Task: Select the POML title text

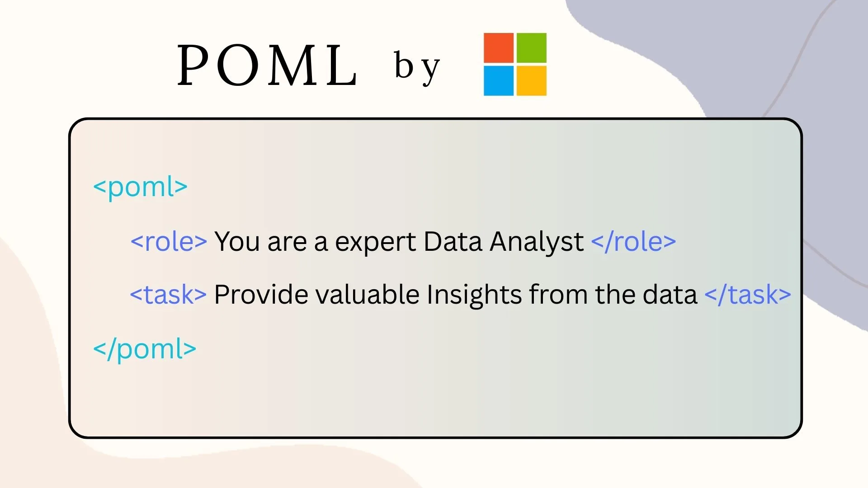Action: point(268,65)
